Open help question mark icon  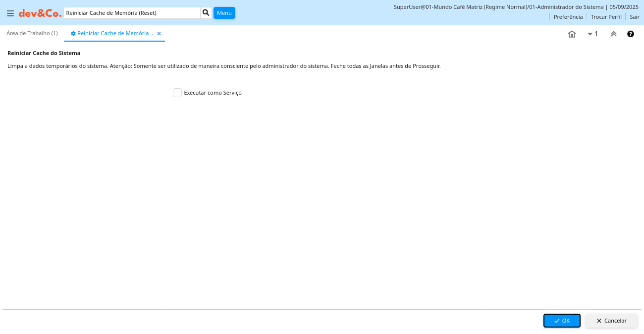click(x=631, y=34)
